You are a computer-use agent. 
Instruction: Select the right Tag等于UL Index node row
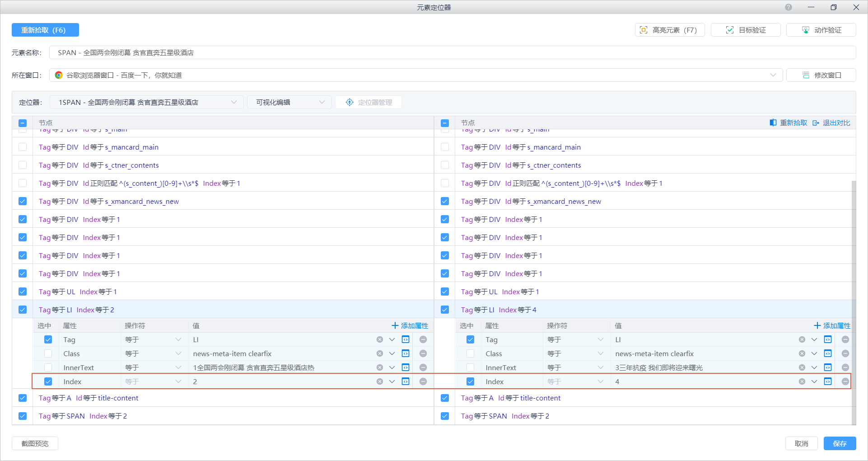500,292
